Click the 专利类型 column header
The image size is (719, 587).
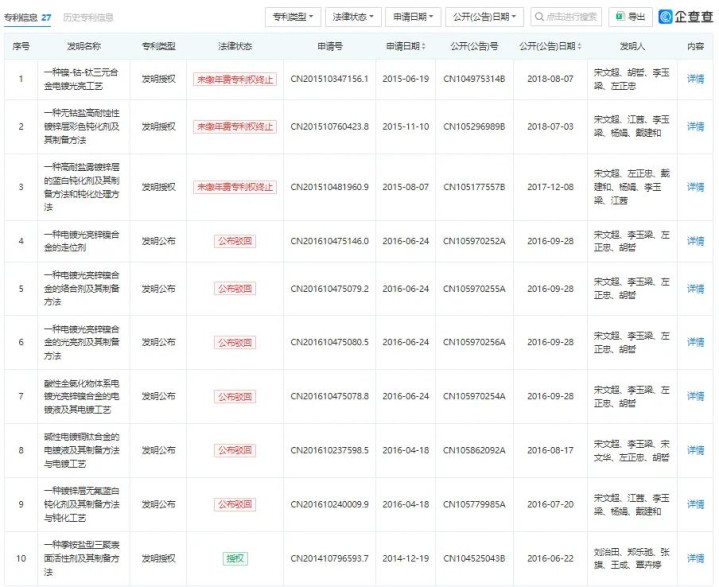[158, 46]
